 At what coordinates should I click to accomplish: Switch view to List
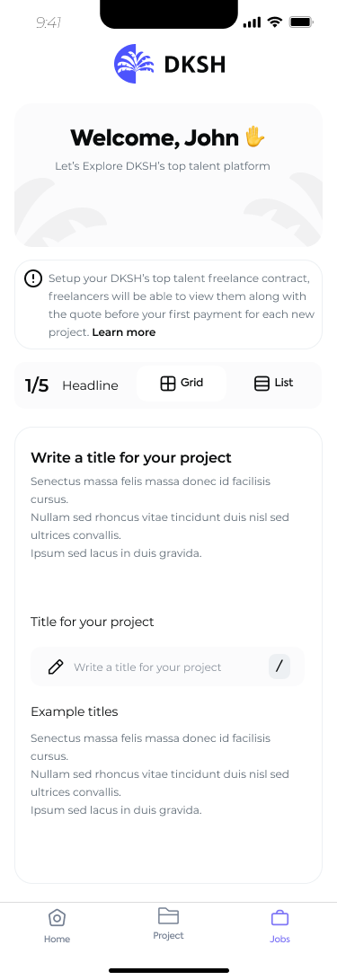click(x=274, y=384)
